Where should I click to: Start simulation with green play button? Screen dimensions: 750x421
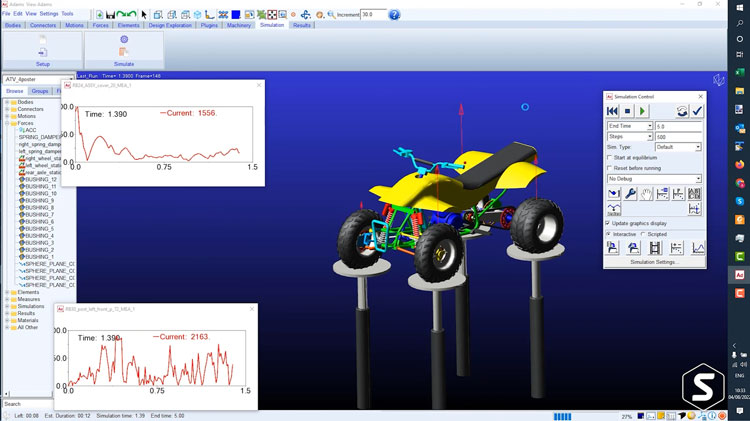[x=643, y=111]
